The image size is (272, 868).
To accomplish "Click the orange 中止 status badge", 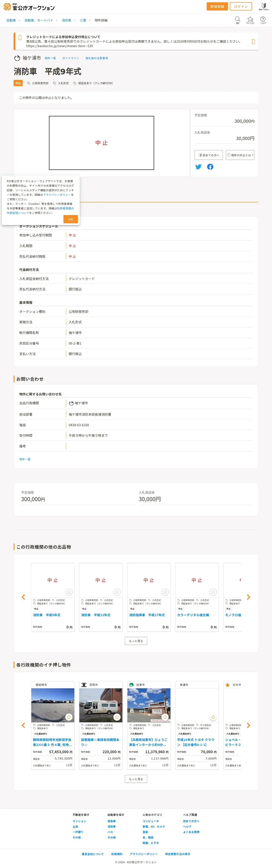I will (x=18, y=83).
